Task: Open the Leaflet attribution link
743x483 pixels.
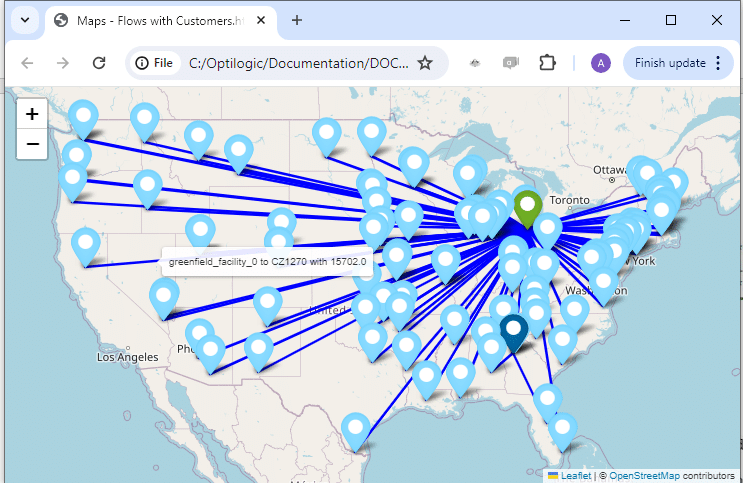Action: (575, 475)
